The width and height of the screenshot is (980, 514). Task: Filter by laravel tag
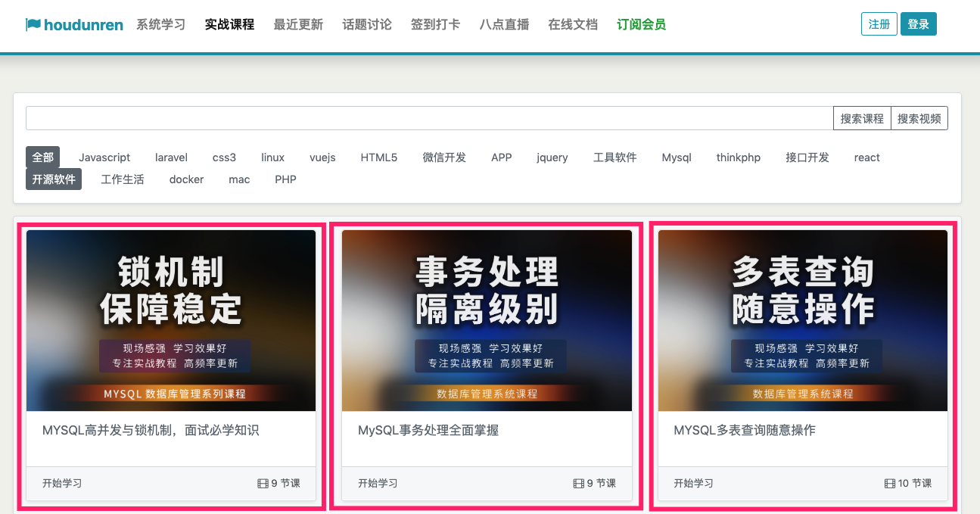171,157
